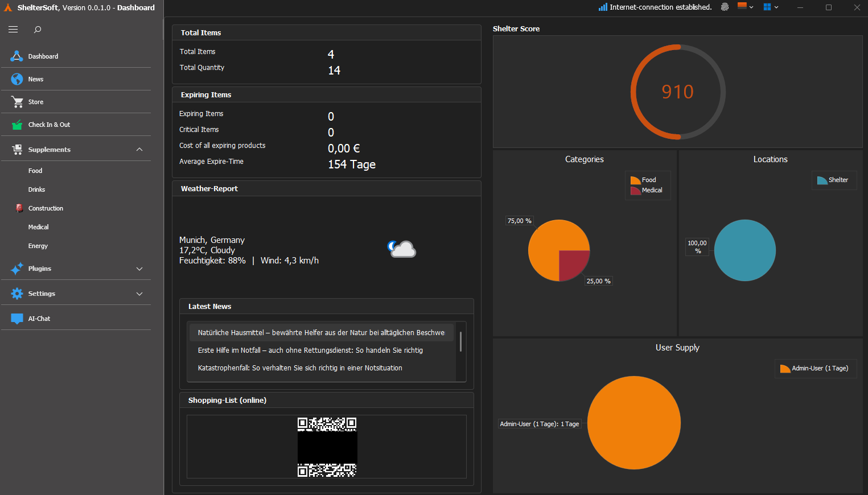Viewport: 868px width, 495px height.
Task: Click the red Construction icon in the sidebar
Action: tap(19, 208)
